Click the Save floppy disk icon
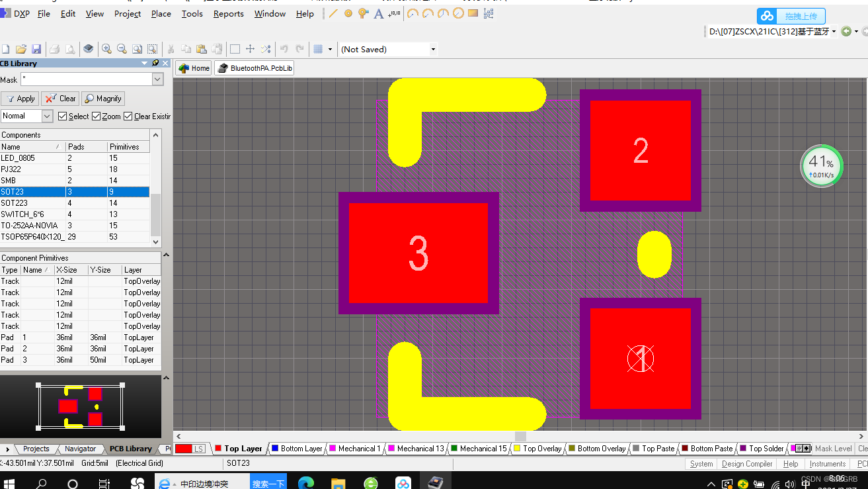Image resolution: width=868 pixels, height=489 pixels. [x=36, y=49]
